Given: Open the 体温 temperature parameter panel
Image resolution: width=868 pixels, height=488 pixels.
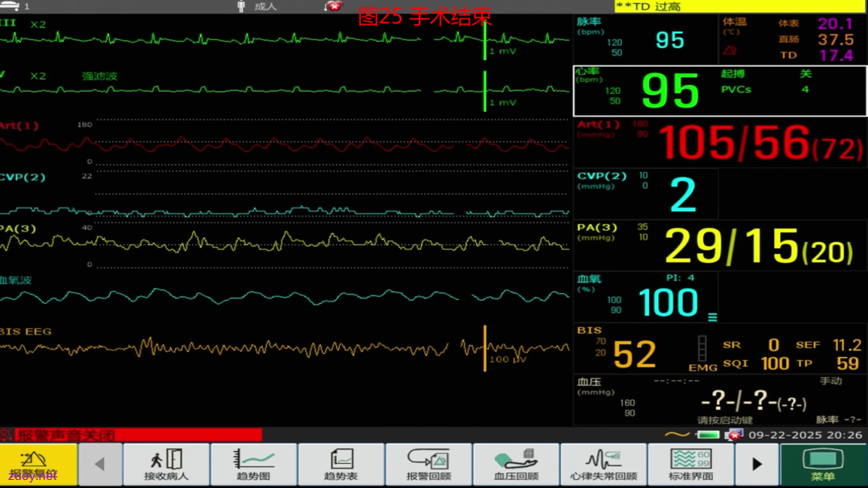Looking at the screenshot, I should (792, 39).
